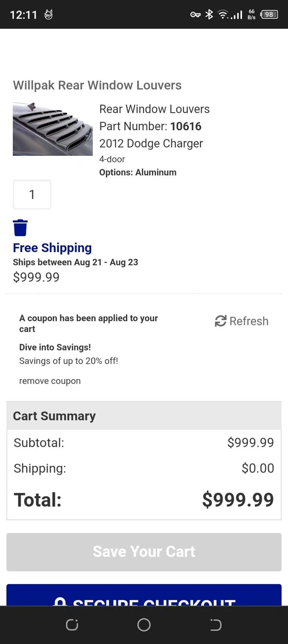Screen dimensions: 288x644
Task: Tap the Bluetooth status bar icon
Action: [209, 15]
